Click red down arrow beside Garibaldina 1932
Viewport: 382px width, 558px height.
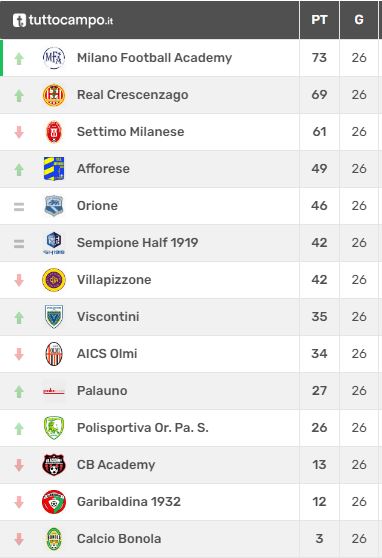pos(19,502)
